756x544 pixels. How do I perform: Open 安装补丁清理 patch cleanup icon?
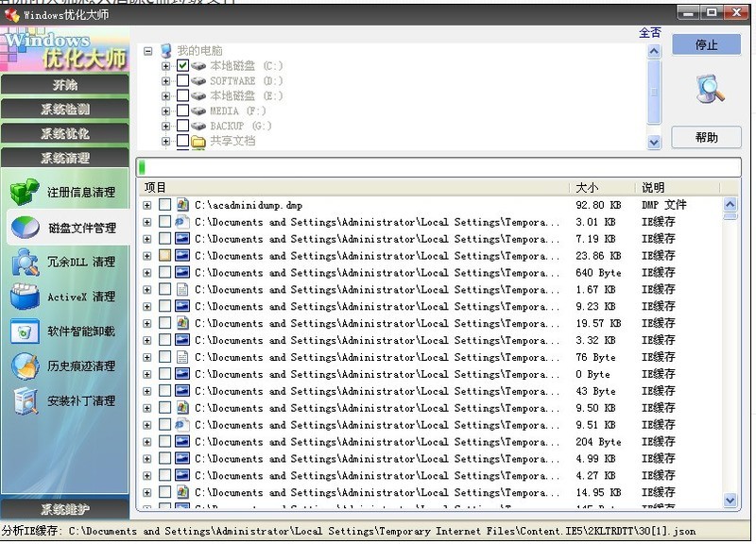25,400
